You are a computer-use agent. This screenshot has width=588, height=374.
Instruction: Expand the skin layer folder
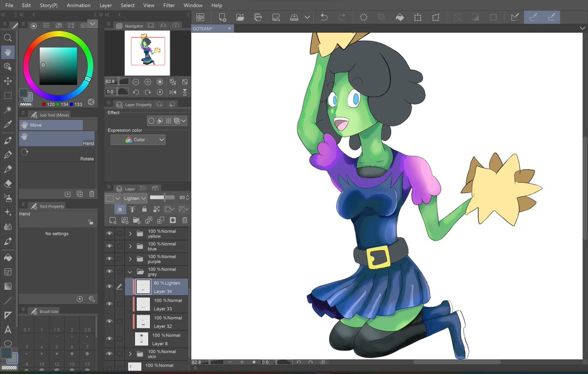pyautogui.click(x=130, y=354)
